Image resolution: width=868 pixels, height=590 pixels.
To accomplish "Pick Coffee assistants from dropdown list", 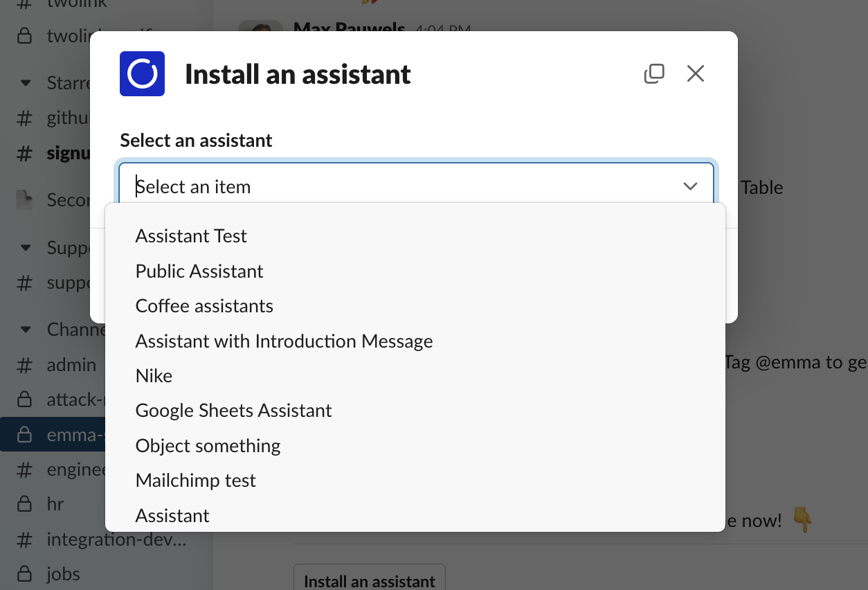I will 204,306.
